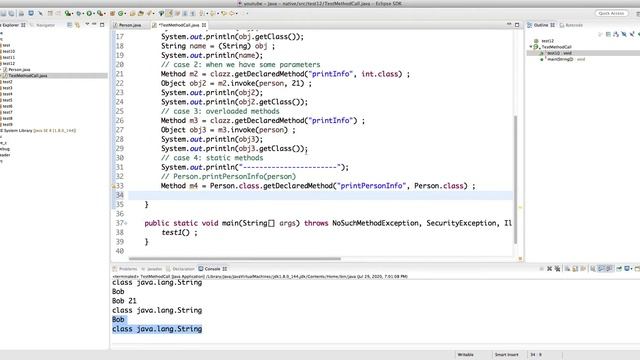Select Person.java in Explorer tree
The image size is (640, 360).
click(x=19, y=70)
